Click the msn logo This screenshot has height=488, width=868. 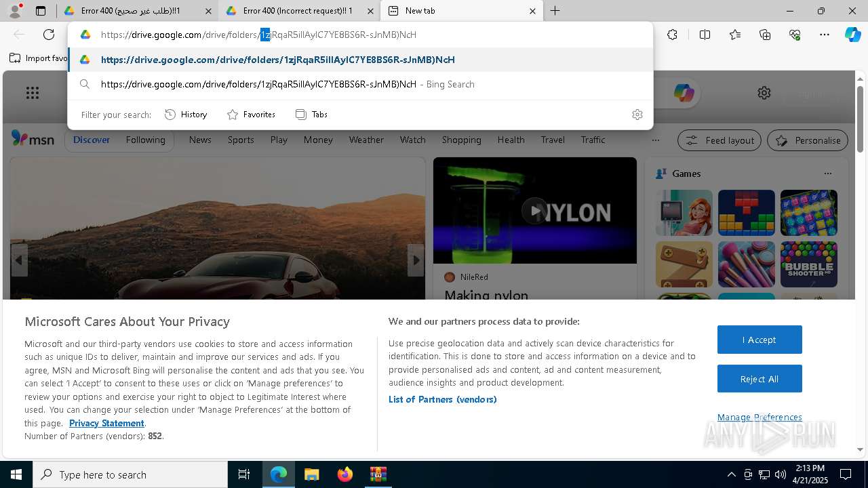tap(33, 139)
